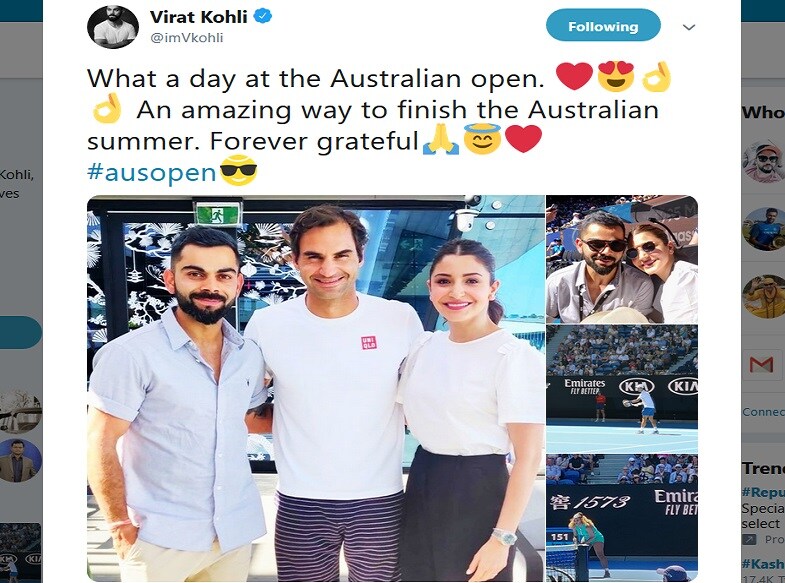This screenshot has width=785, height=583.
Task: Click the verified badge beside Virat Kohli's name
Action: 263,17
